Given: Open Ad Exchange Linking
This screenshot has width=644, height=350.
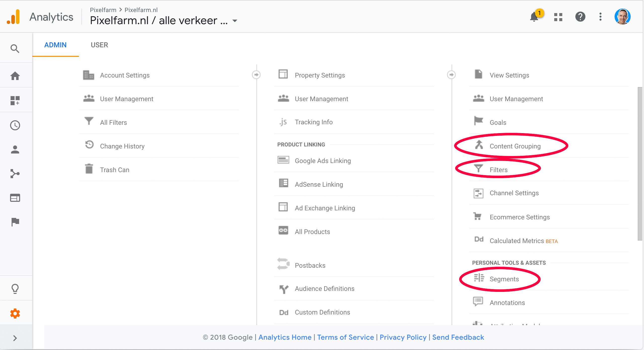Looking at the screenshot, I should [354, 208].
